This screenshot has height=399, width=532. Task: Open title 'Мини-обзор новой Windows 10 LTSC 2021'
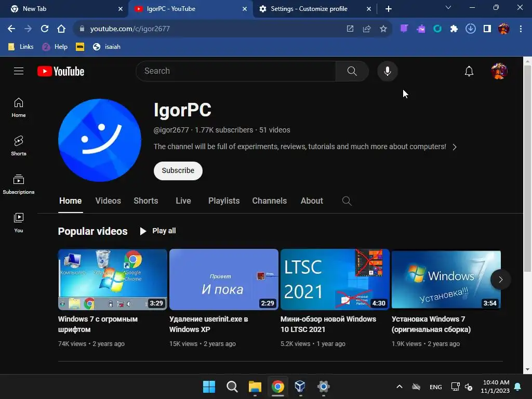328,324
